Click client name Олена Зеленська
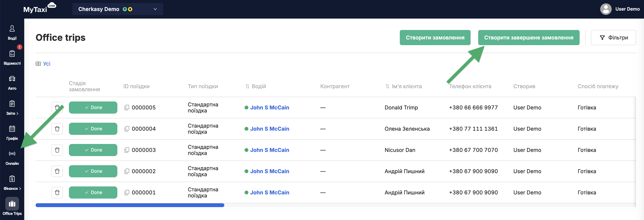This screenshot has width=644, height=220. click(x=407, y=129)
